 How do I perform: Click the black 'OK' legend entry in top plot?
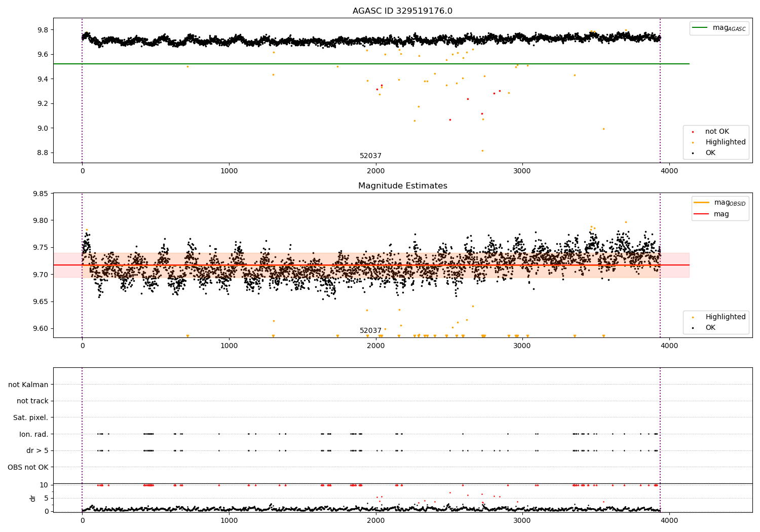point(710,153)
